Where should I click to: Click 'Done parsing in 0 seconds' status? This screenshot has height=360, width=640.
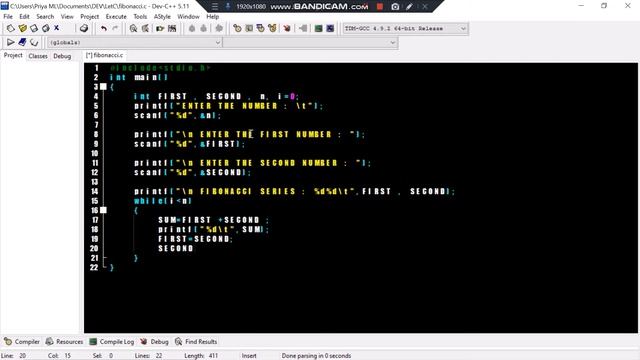316,356
